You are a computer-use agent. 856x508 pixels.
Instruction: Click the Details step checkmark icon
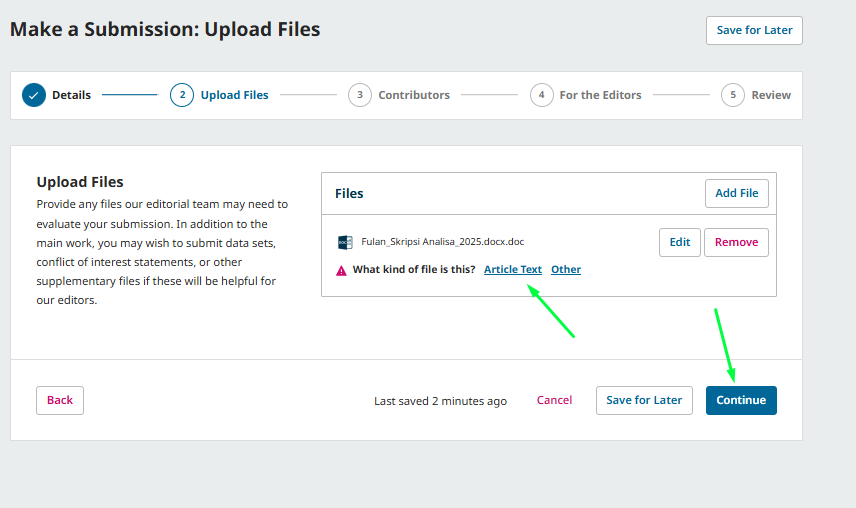point(34,95)
